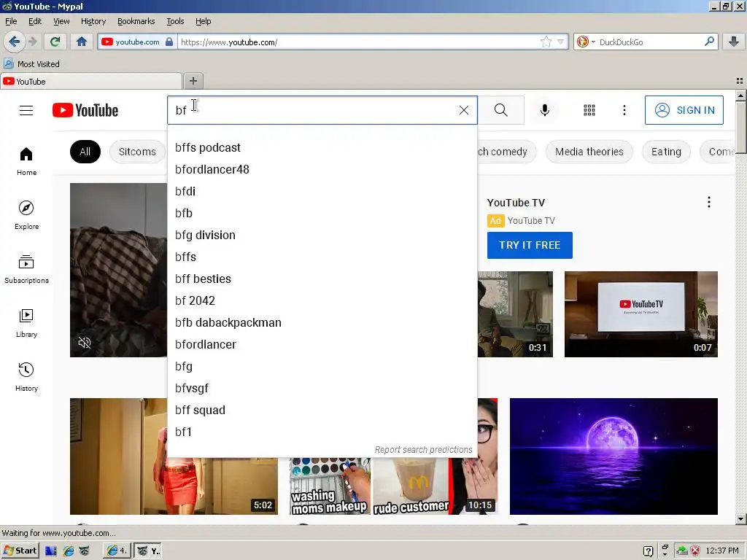List all tabs with the tab strip icon
The image size is (747, 560).
tap(740, 81)
